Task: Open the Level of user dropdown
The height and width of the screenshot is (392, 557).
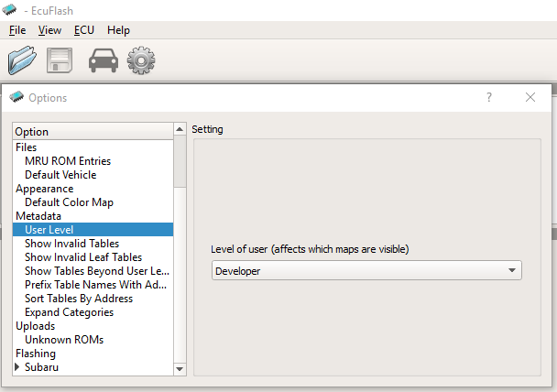Action: (366, 270)
